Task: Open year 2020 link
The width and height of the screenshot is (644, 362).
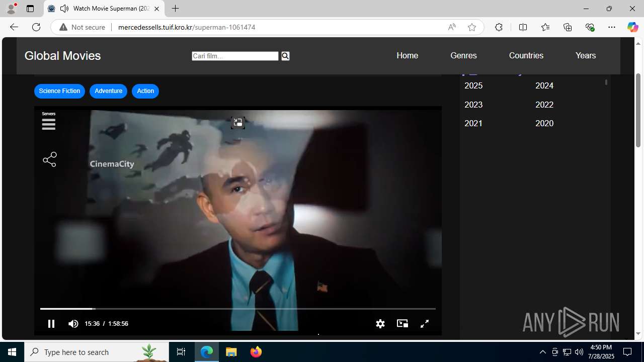Action: tap(544, 123)
